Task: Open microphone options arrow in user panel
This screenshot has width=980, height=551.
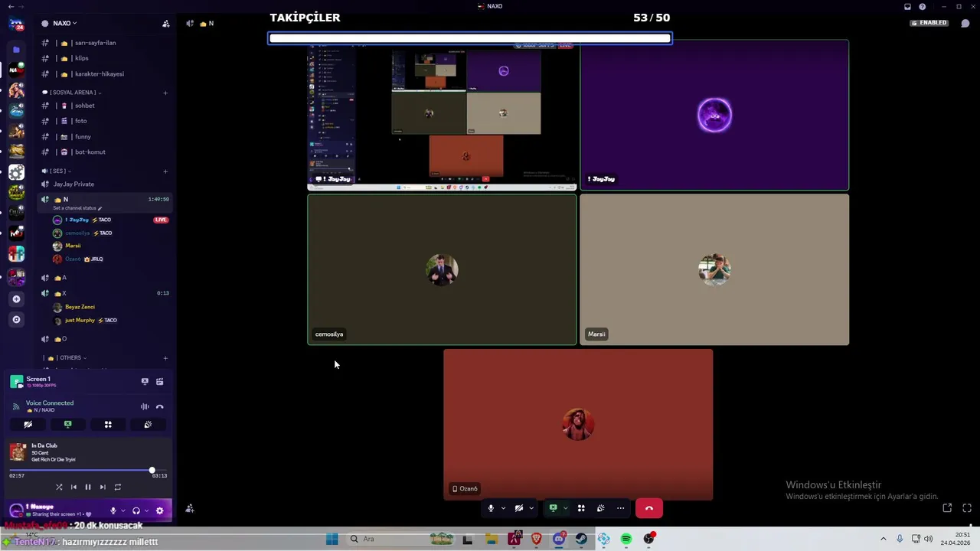Action: click(122, 510)
